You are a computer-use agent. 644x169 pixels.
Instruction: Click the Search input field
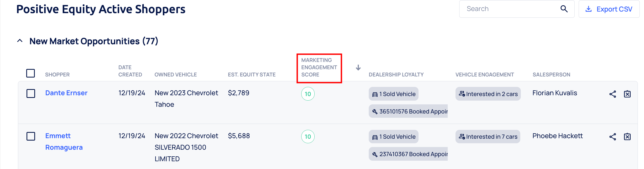tap(509, 9)
